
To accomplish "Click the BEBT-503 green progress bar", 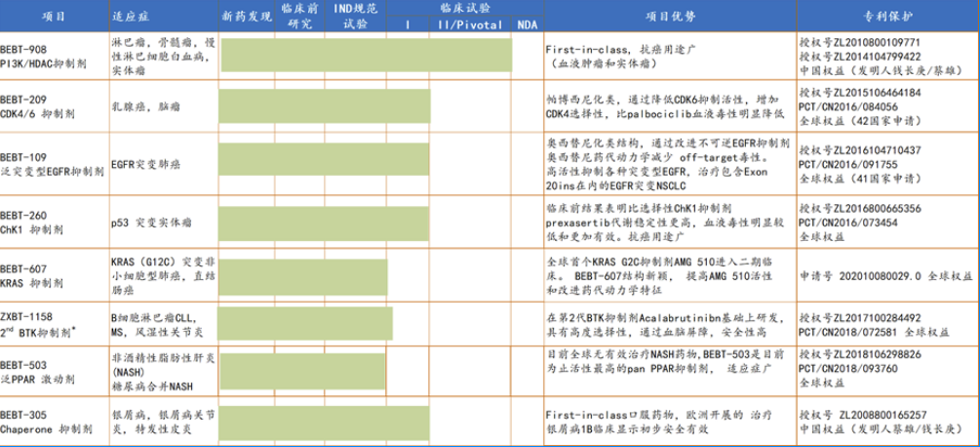I will 302,373.
